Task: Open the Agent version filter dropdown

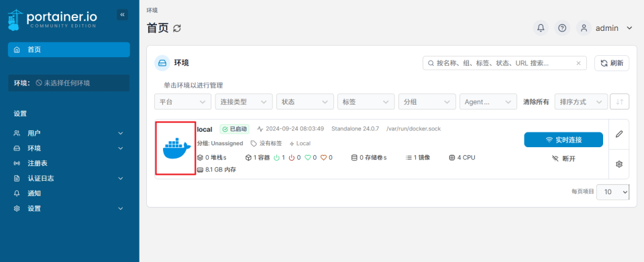Action: pyautogui.click(x=488, y=101)
